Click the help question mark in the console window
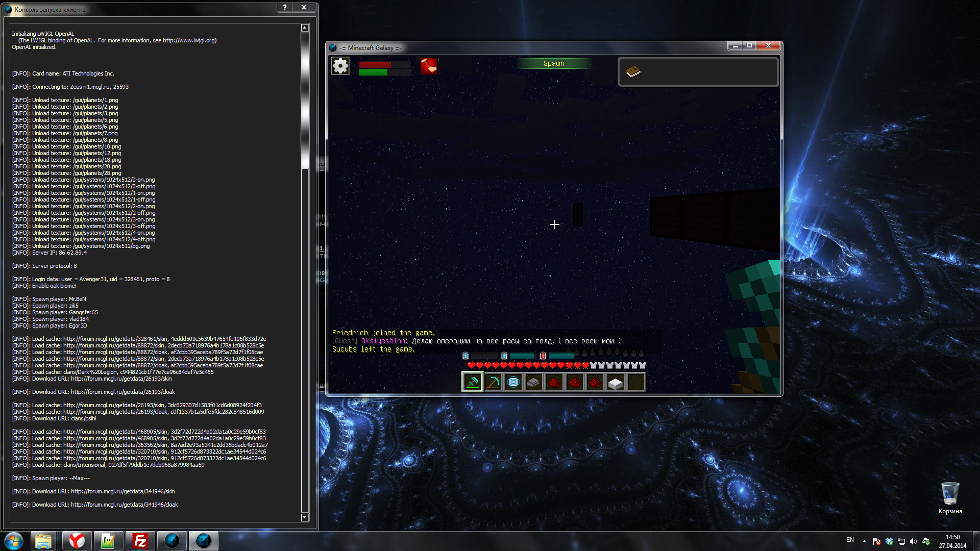The width and height of the screenshot is (980, 551). [285, 7]
